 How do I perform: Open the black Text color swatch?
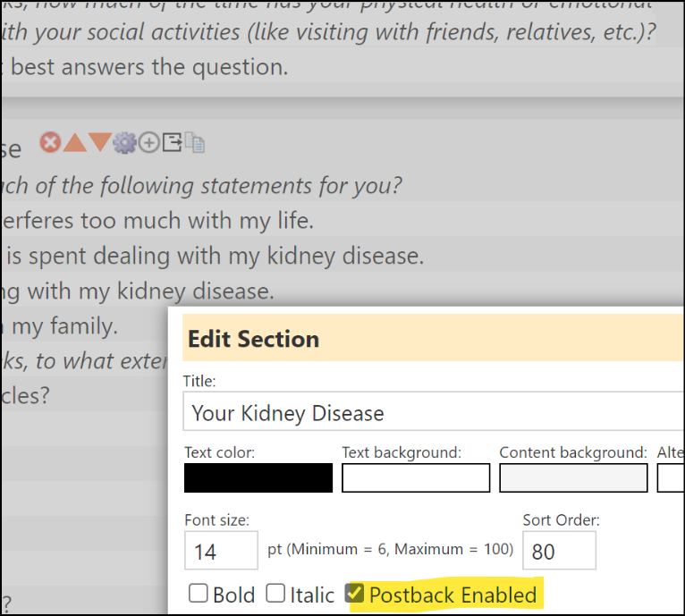point(258,478)
